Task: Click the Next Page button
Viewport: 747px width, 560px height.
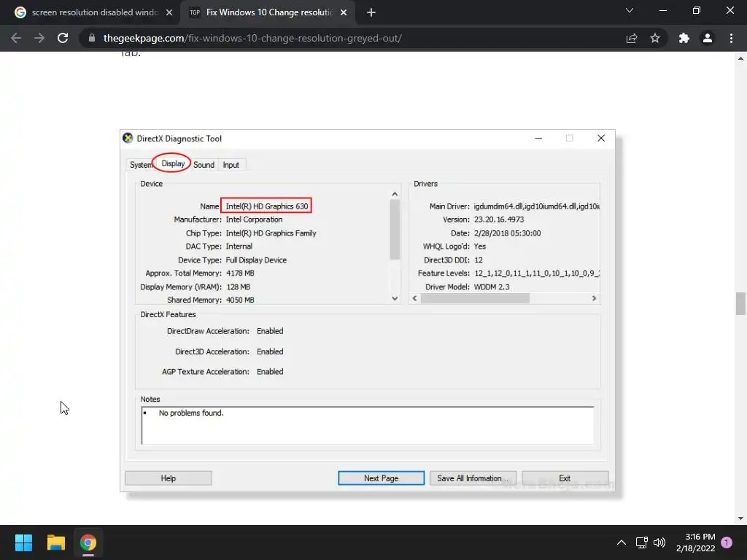Action: click(x=381, y=478)
